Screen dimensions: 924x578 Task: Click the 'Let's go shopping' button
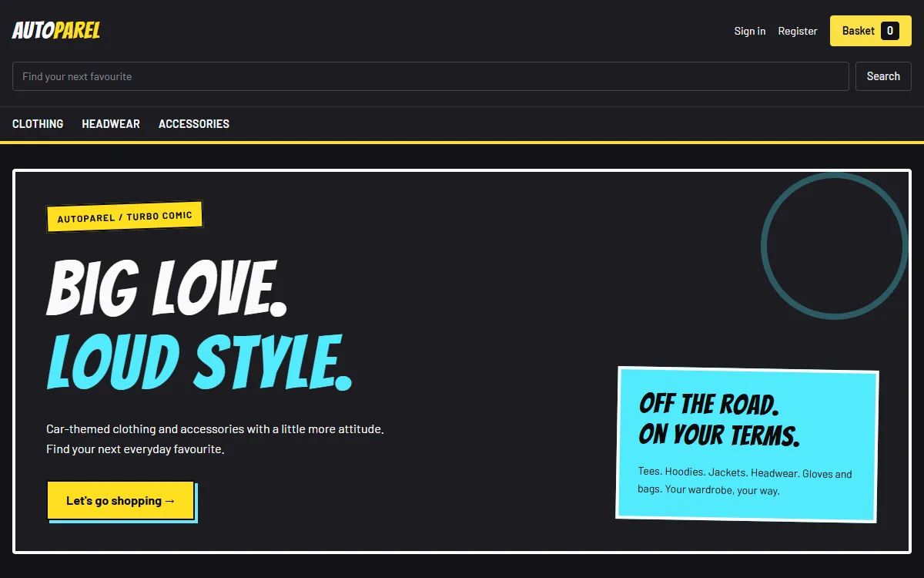[121, 501]
